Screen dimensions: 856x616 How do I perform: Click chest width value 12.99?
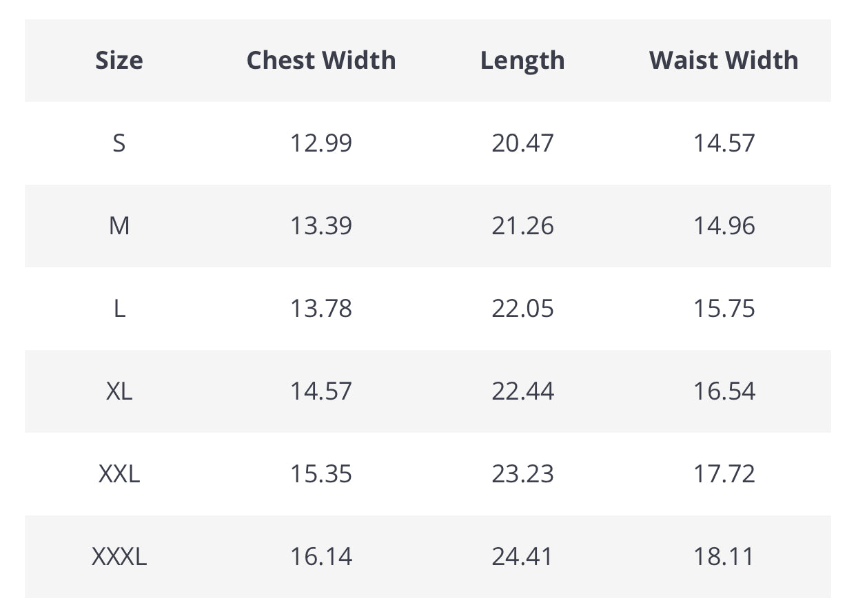321,143
